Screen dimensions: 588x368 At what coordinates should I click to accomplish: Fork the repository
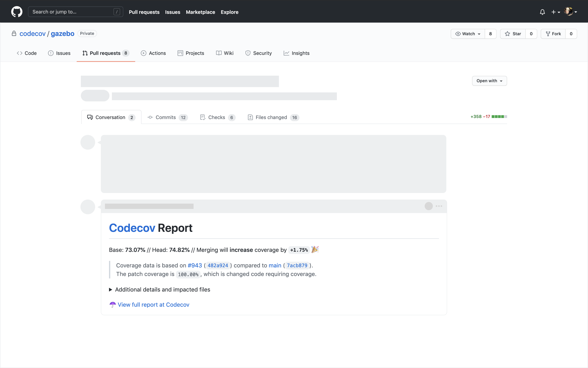tap(553, 34)
